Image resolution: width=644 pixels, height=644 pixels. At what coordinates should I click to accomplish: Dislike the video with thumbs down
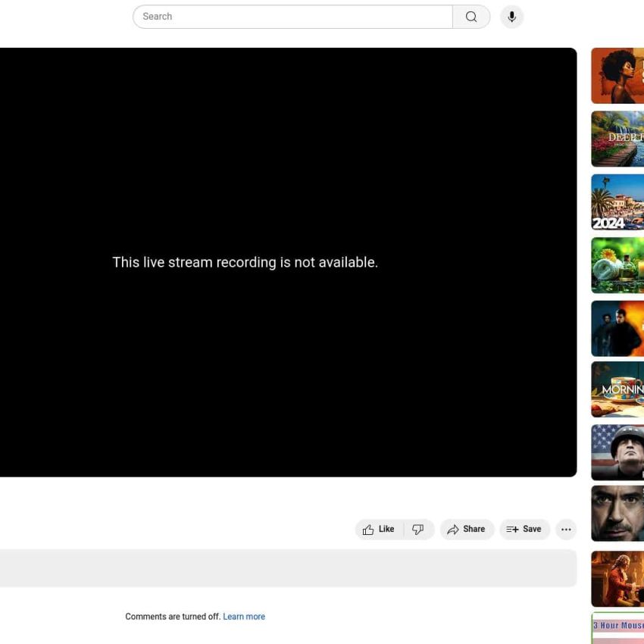point(418,530)
